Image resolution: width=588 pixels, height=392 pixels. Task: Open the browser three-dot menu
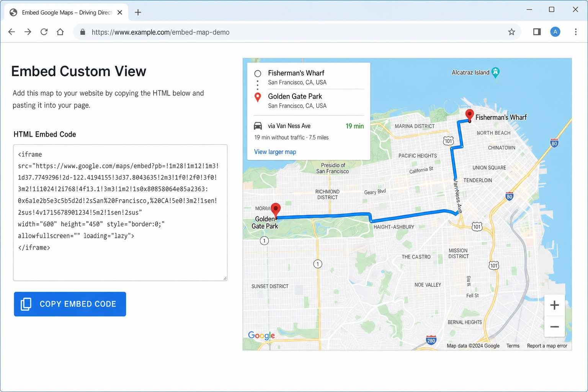[575, 32]
